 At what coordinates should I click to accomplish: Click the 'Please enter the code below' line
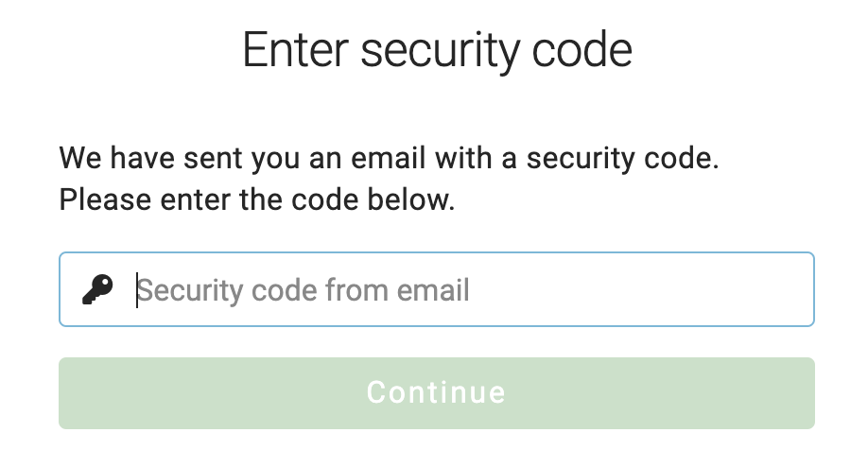coord(257,199)
